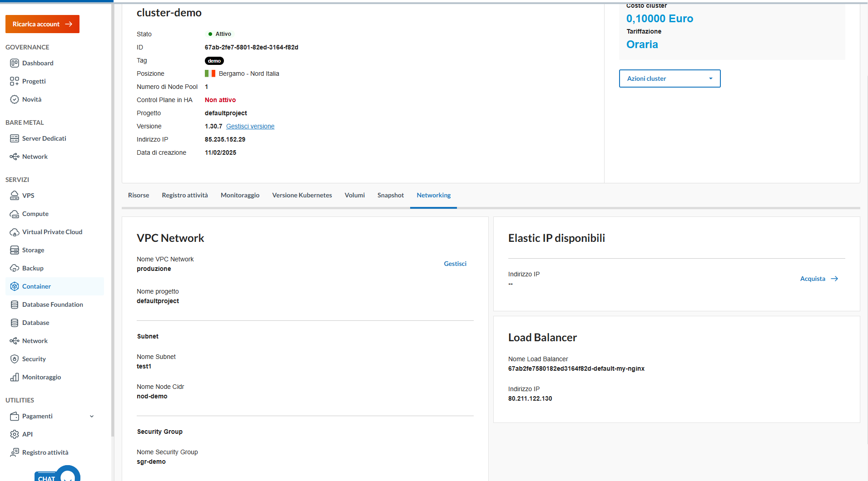
Task: Open the Azioni cluster dropdown
Action: 670,78
